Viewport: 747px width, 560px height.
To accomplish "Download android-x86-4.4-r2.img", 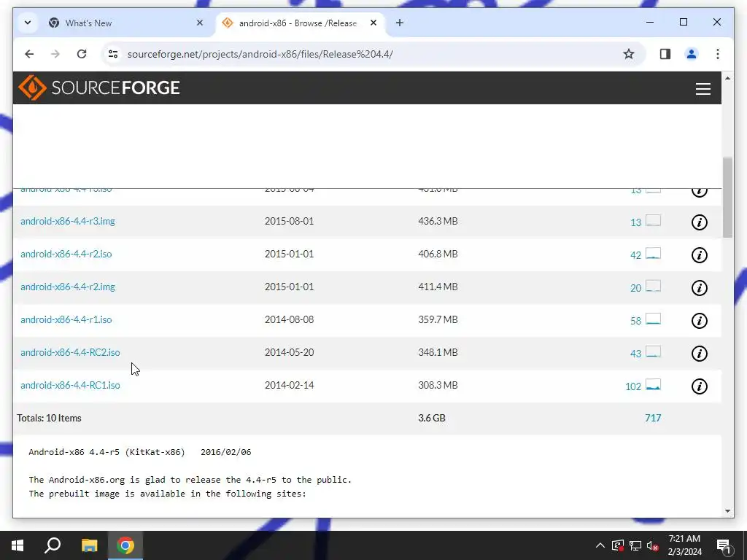I will click(x=68, y=287).
